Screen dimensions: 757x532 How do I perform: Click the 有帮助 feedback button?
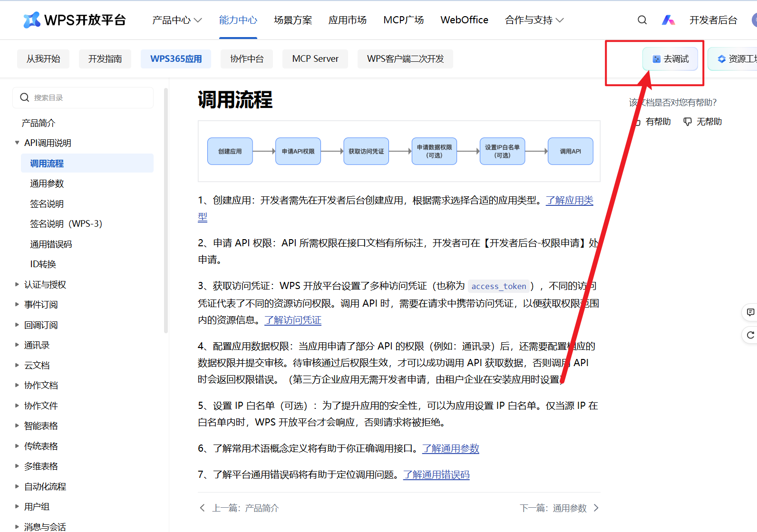[652, 122]
